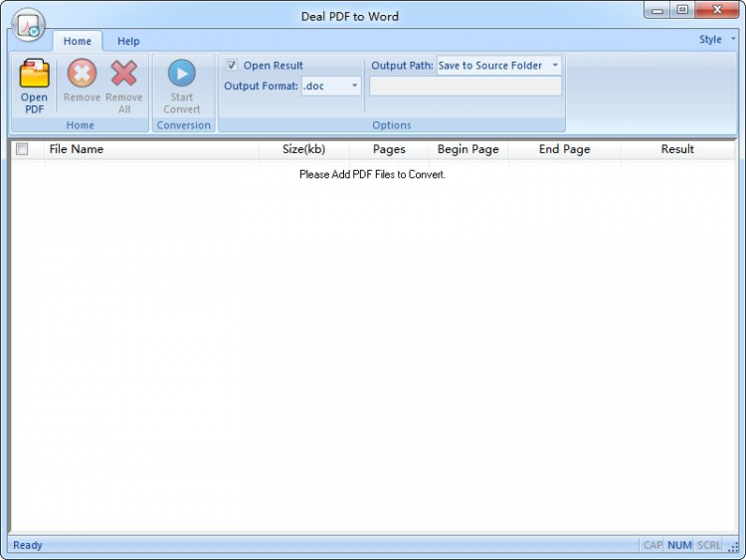Click the Remove icon
Viewport: 746px width, 560px height.
[x=82, y=74]
